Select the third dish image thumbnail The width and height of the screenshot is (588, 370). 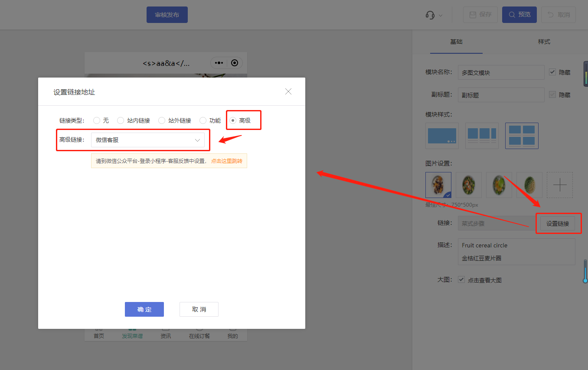[x=499, y=185]
